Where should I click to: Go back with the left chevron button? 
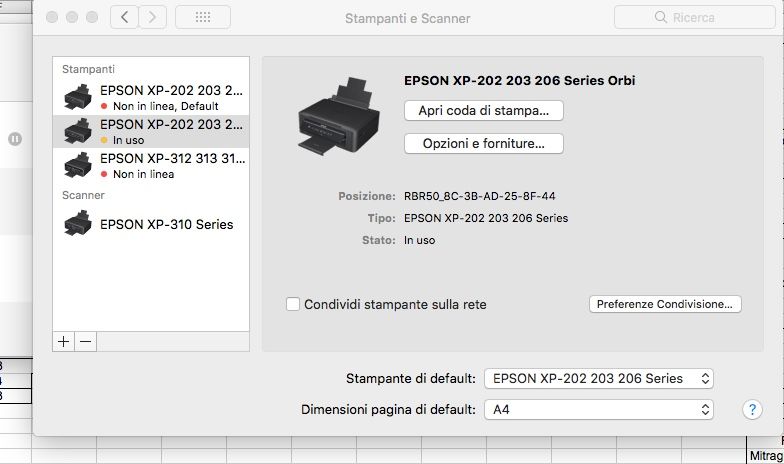(124, 18)
